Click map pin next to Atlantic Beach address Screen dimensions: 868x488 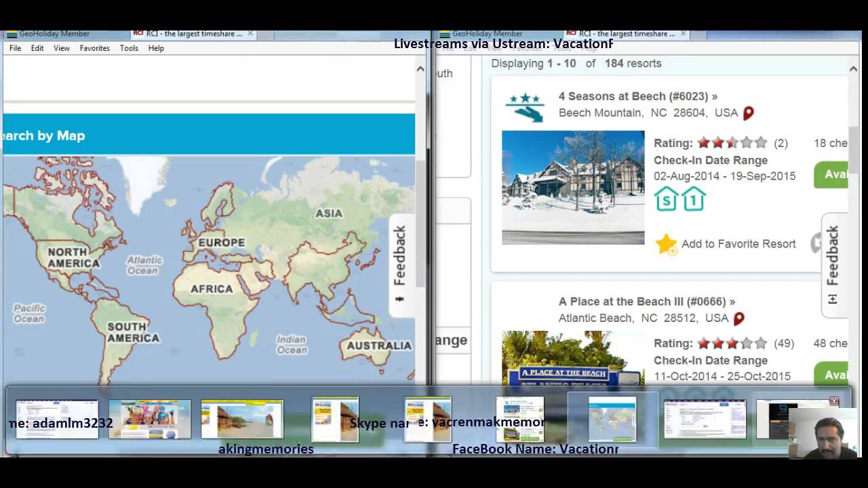pos(739,319)
